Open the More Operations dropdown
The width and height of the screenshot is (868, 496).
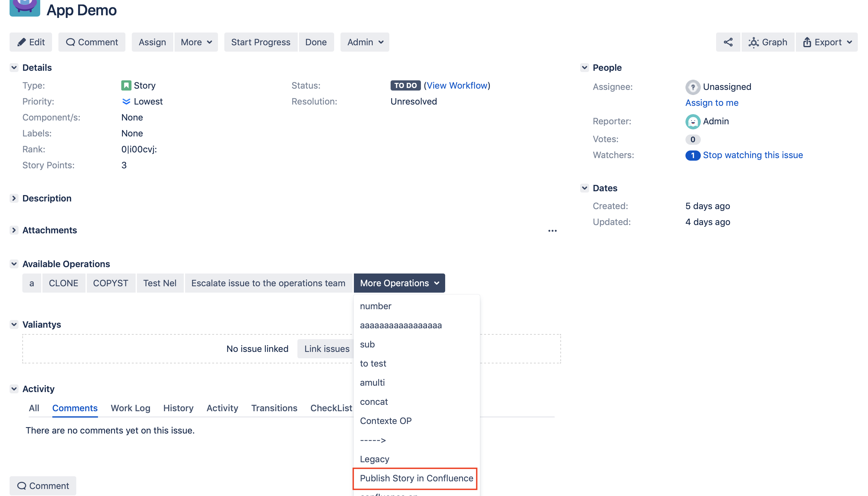pyautogui.click(x=399, y=283)
